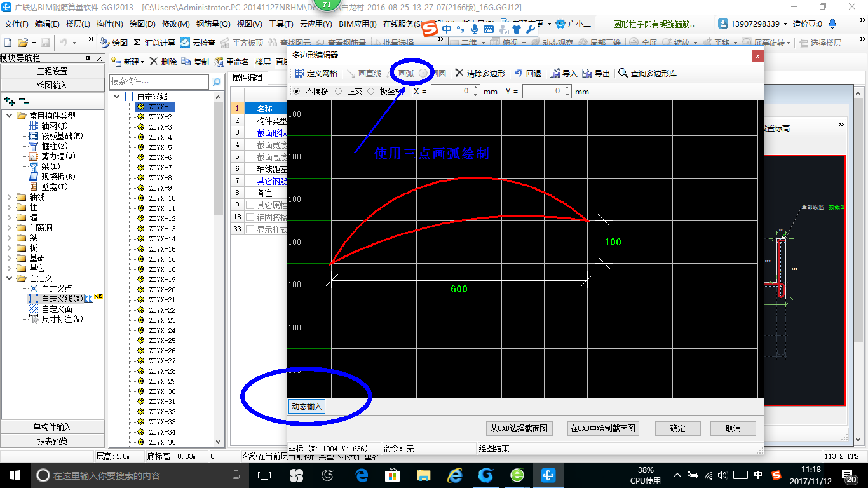Image resolution: width=868 pixels, height=488 pixels.
Task: Collapse the 自定义线 component tree root
Action: (117, 97)
